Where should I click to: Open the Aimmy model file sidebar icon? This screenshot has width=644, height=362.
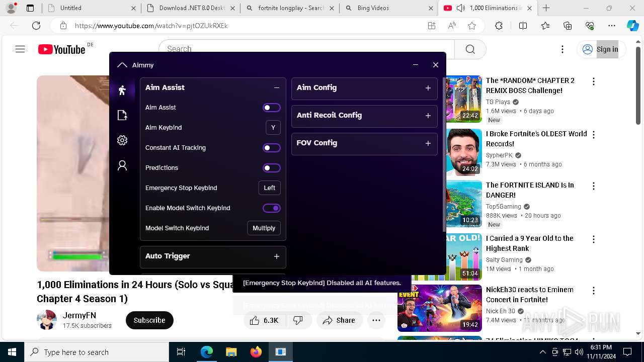(122, 115)
